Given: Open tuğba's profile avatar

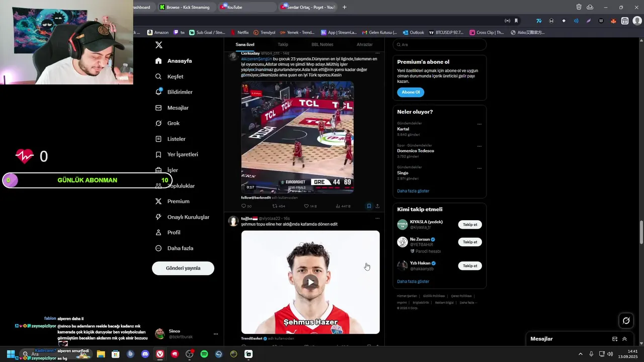Looking at the screenshot, I should tap(233, 221).
